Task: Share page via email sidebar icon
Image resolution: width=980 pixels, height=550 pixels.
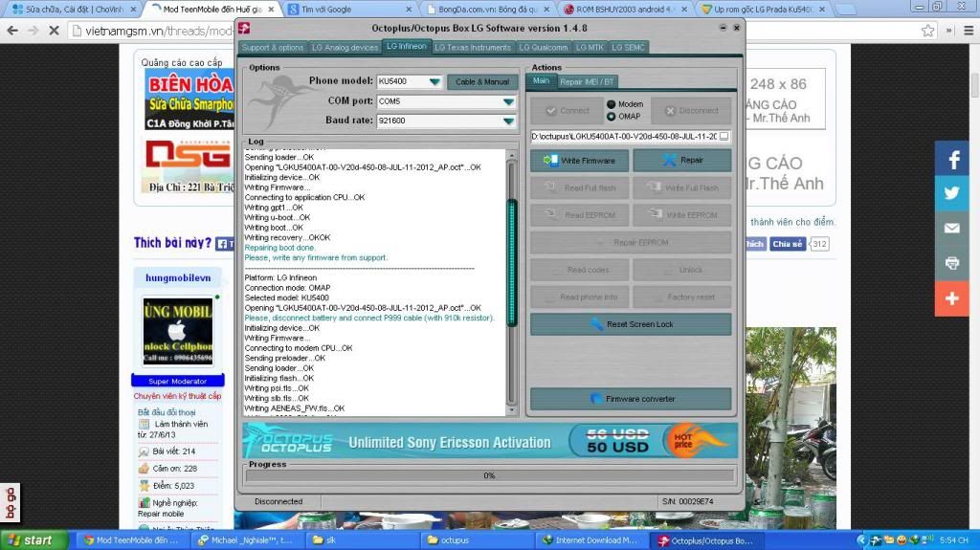Action: [952, 228]
